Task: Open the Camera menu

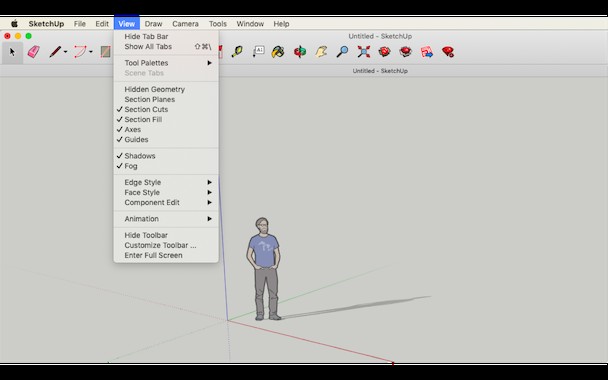Action: (x=185, y=24)
